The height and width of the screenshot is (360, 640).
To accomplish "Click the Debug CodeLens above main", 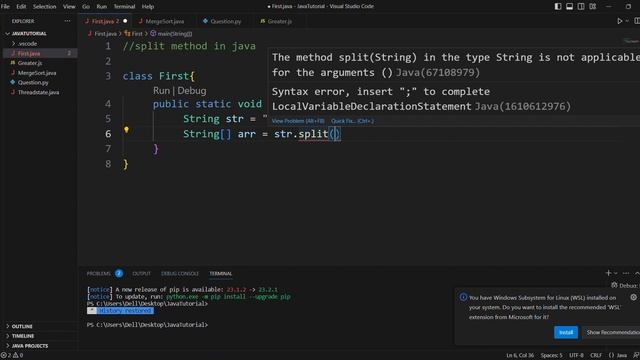I will [192, 91].
